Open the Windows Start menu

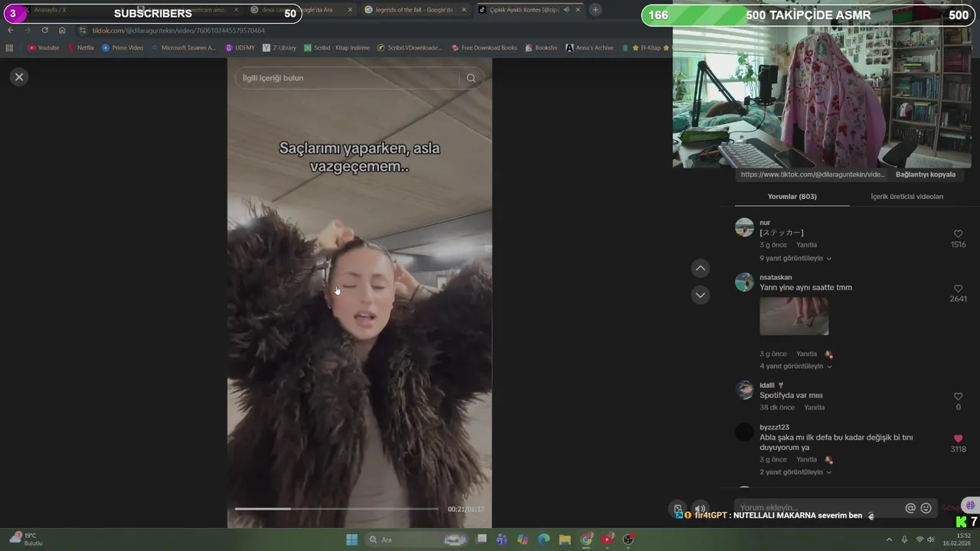(x=351, y=540)
